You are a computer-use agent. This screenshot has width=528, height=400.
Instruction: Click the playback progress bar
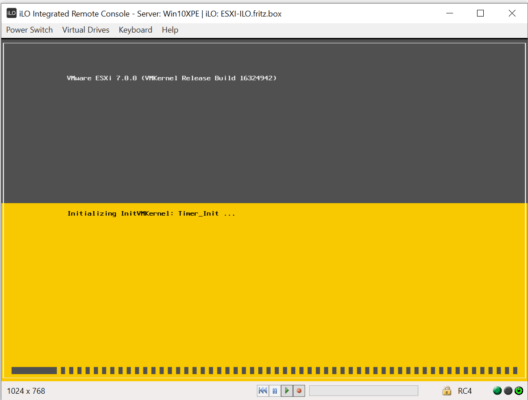pyautogui.click(x=364, y=391)
